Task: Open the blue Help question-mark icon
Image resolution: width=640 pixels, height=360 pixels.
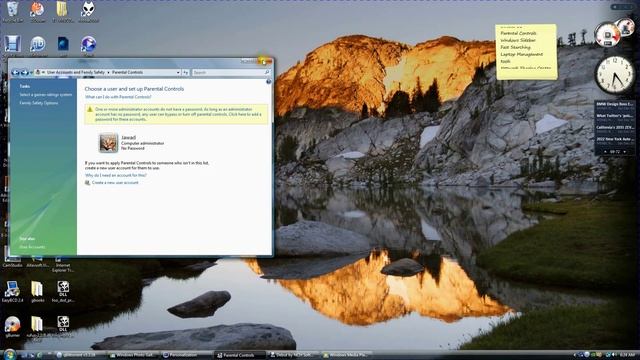Action: pos(269,82)
